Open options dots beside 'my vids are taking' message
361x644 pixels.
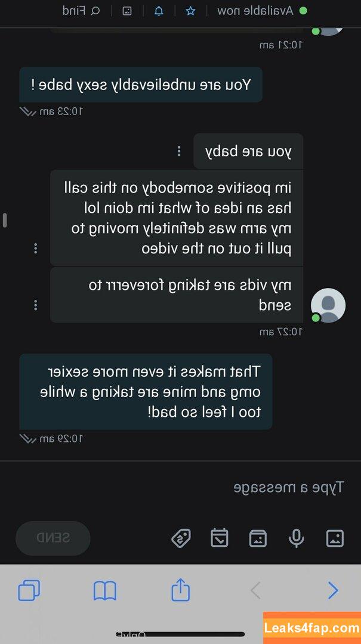(x=36, y=305)
